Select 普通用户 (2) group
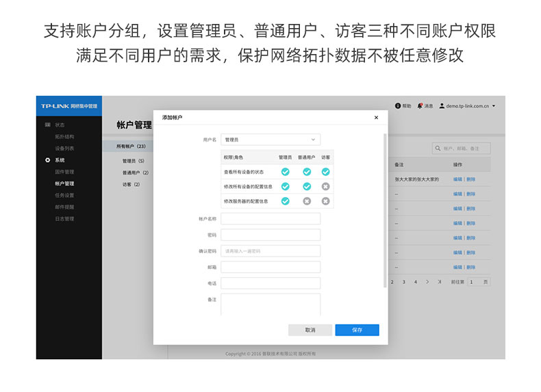Viewport: 541px width, 392px height. [x=136, y=172]
